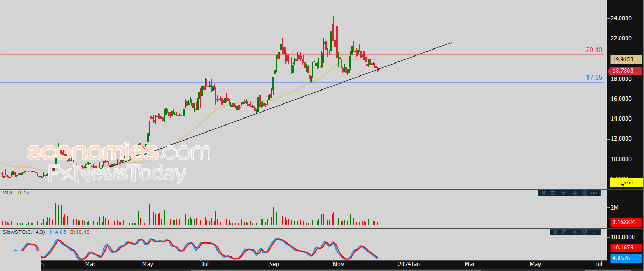
Task: Open VOL indicator settings gear
Action: coord(585,193)
